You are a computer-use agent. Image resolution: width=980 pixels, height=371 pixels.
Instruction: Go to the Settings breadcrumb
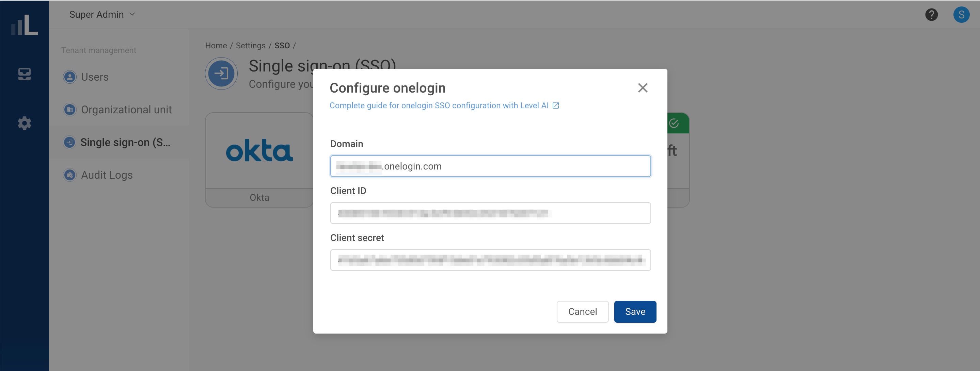[250, 45]
